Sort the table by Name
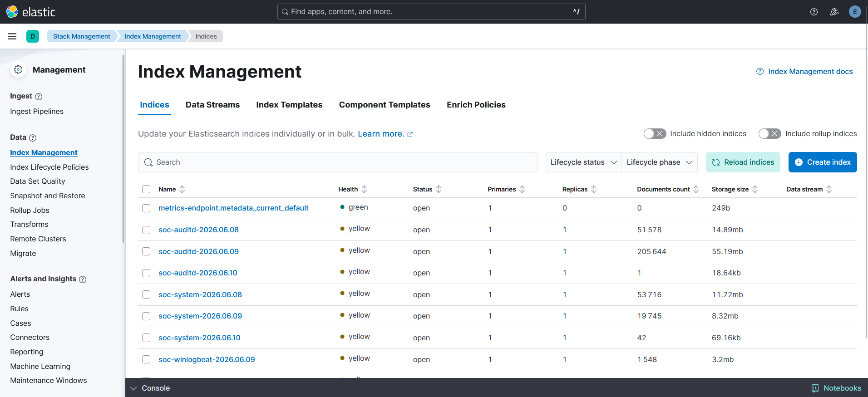 (x=172, y=189)
